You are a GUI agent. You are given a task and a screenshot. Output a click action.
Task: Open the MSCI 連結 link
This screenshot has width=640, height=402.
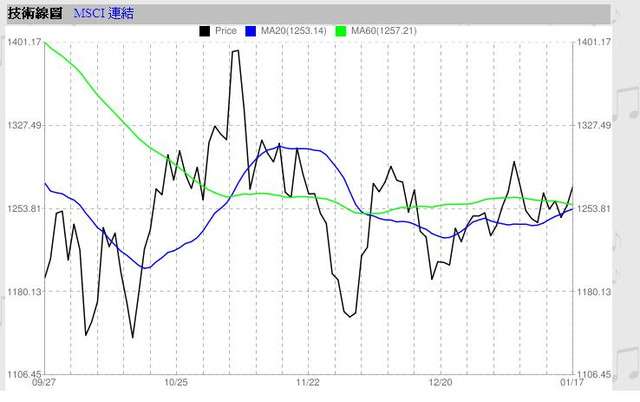(104, 13)
